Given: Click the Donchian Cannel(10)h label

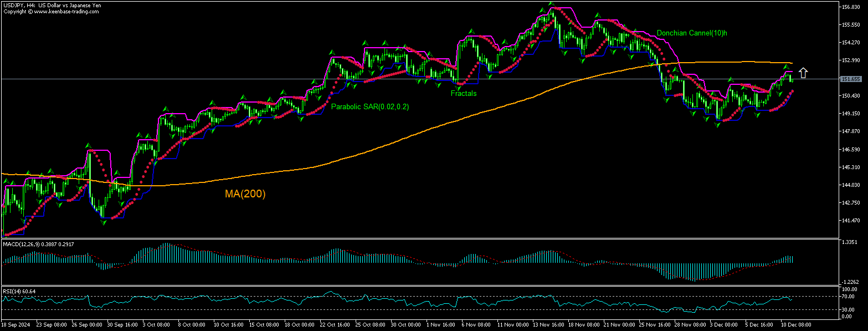Looking at the screenshot, I should click(692, 33).
